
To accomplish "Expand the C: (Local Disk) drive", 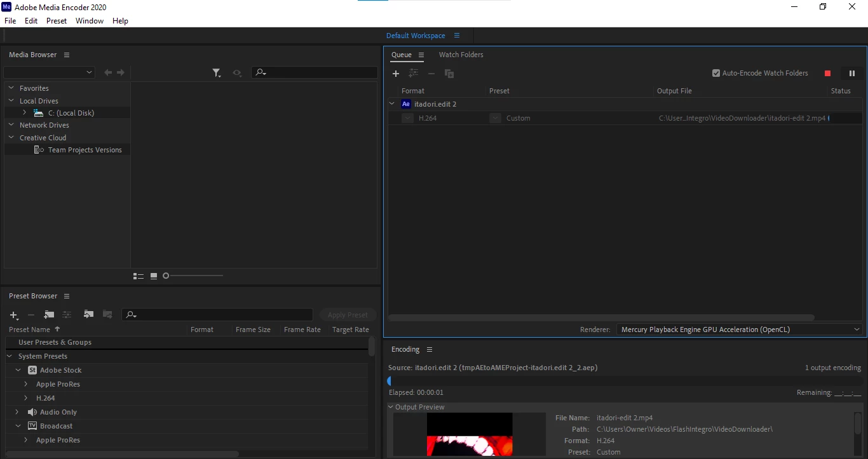I will coord(24,112).
